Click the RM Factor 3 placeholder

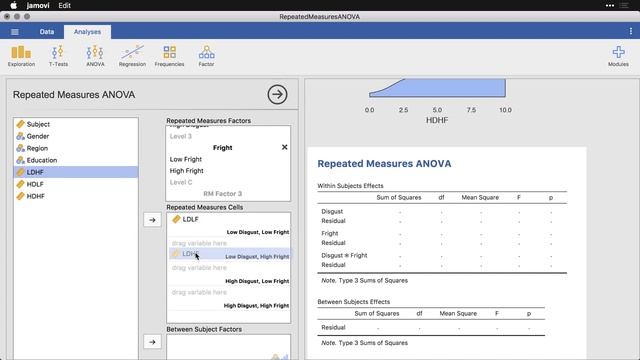[x=222, y=193]
